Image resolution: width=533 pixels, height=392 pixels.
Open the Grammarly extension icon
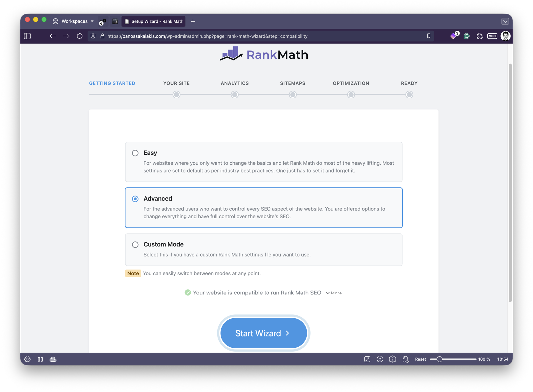coord(467,36)
